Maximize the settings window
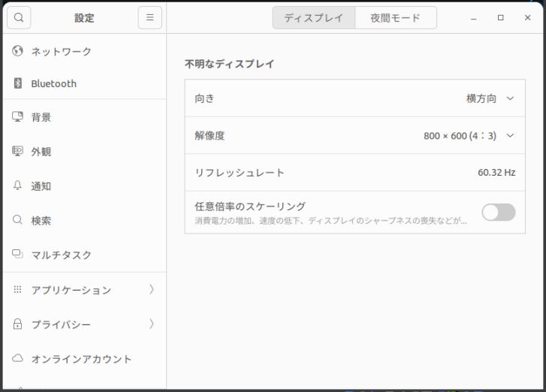Screen dimensions: 546x392 [501, 18]
